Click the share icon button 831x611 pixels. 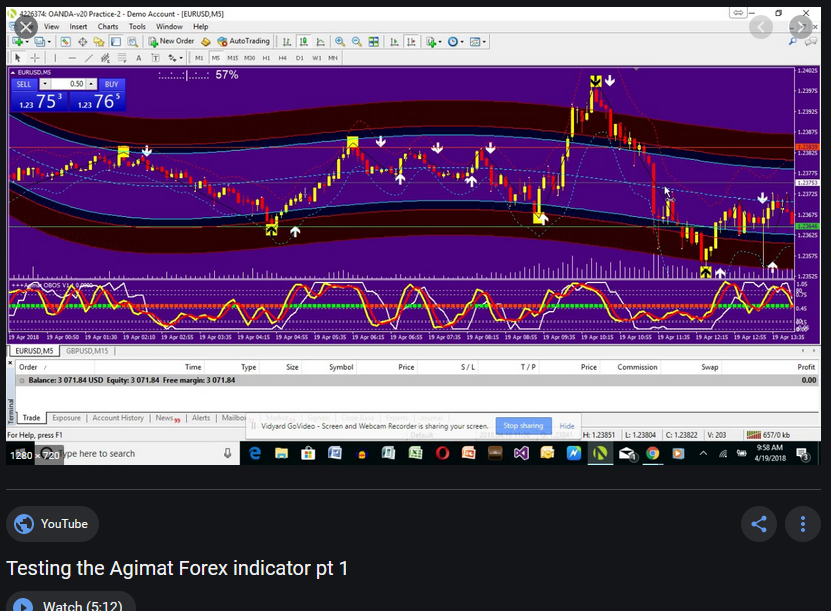pos(759,523)
